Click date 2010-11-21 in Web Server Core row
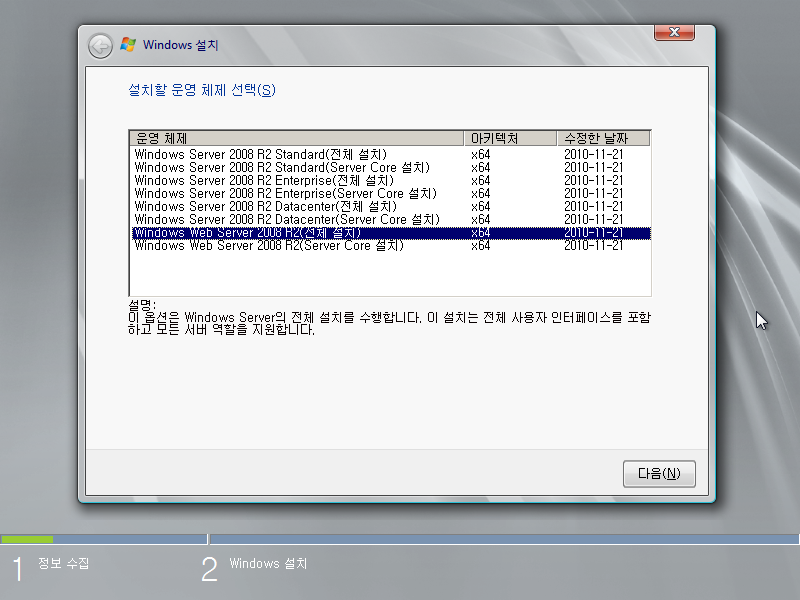The image size is (800, 600). pyautogui.click(x=593, y=246)
